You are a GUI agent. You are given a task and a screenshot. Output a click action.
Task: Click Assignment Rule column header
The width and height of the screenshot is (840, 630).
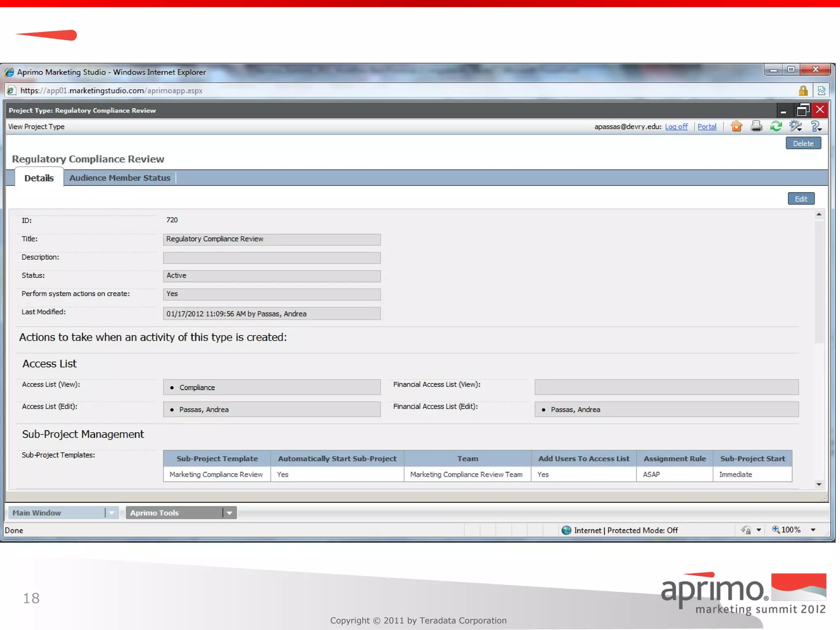[675, 459]
